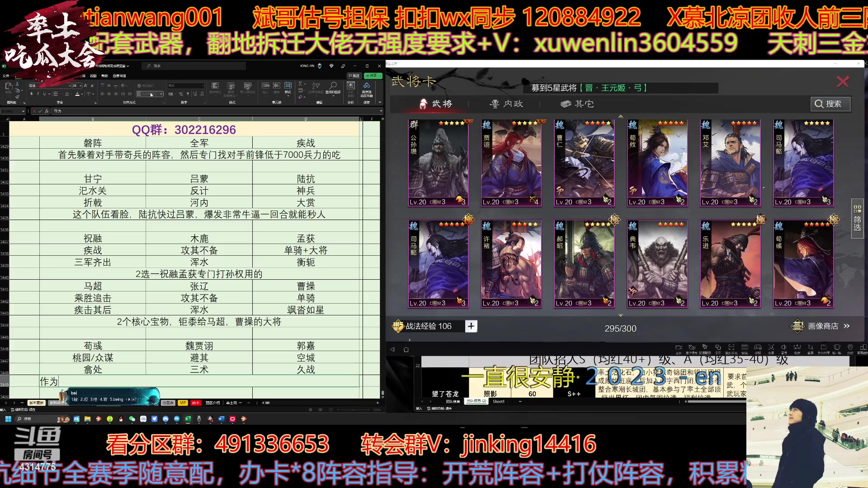Screen dimensions: 868x488
Task: Click the formula bar text 作为
Action: (x=57, y=111)
